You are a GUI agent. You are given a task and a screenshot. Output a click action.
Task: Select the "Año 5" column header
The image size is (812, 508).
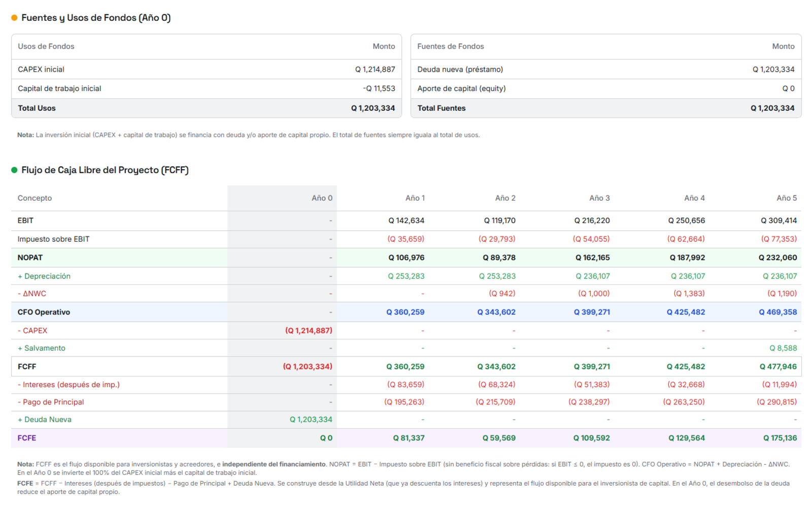[x=787, y=198]
